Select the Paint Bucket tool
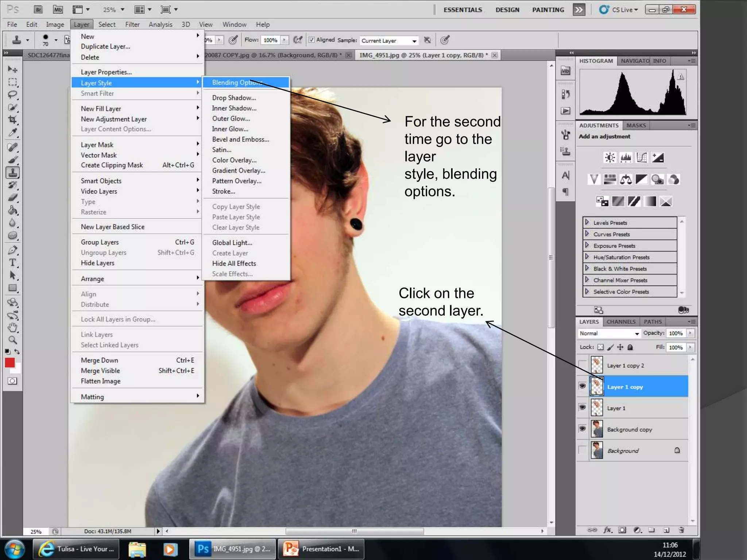Image resolution: width=747 pixels, height=560 pixels. (12, 210)
